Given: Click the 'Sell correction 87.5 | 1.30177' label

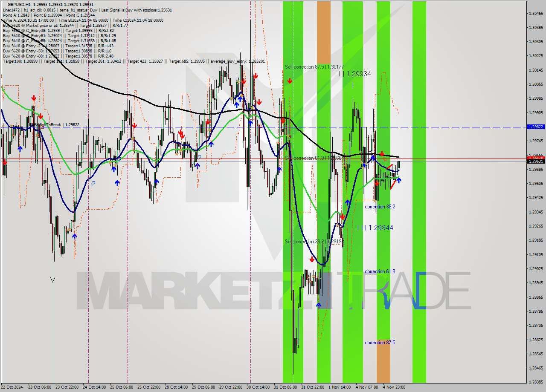Looking at the screenshot, I should pos(314,67).
